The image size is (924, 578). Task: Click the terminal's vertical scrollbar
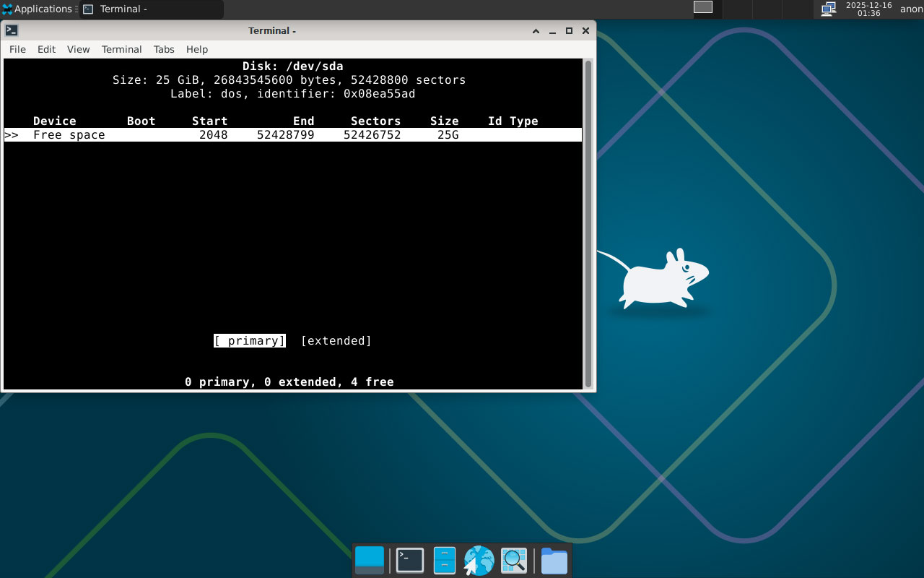[x=588, y=224]
